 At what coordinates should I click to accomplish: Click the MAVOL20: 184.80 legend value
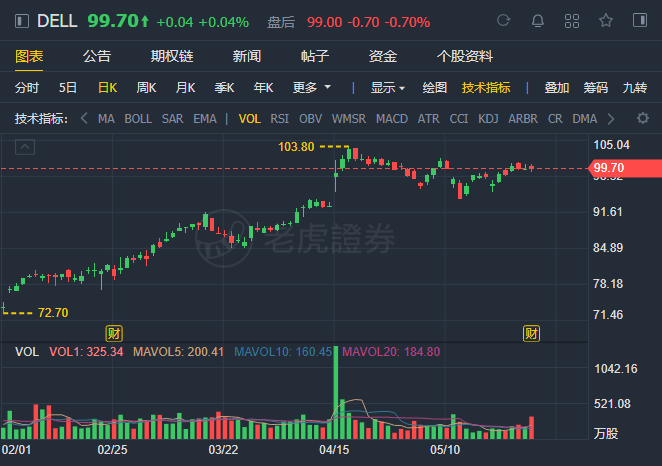pos(391,352)
